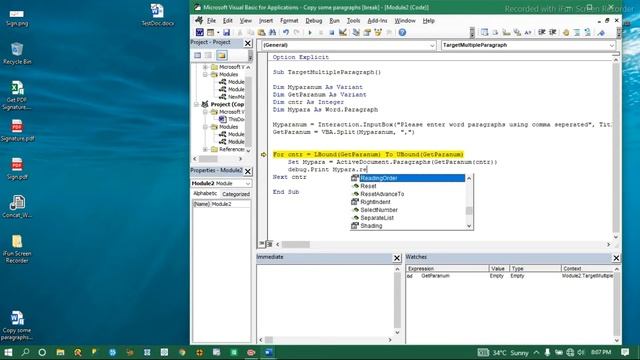This screenshot has height=360, width=640.
Task: Select ThisDocument in the project tree
Action: point(232,119)
